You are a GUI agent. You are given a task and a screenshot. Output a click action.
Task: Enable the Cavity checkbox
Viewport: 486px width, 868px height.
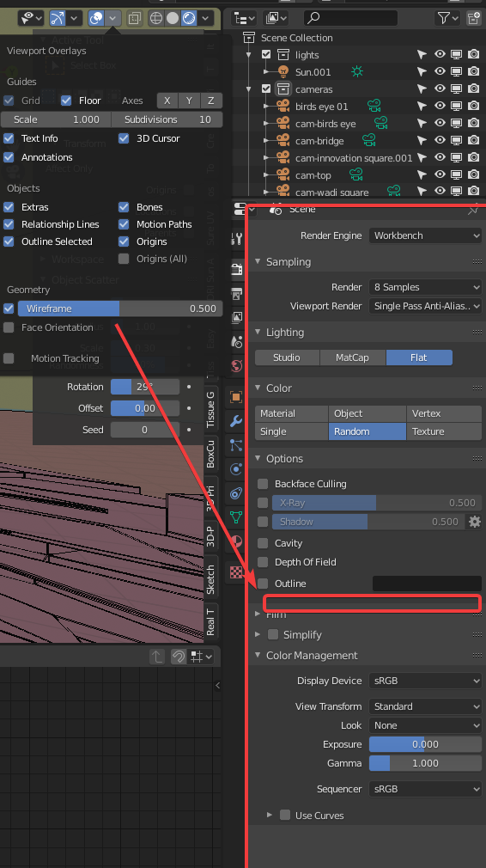coord(264,544)
